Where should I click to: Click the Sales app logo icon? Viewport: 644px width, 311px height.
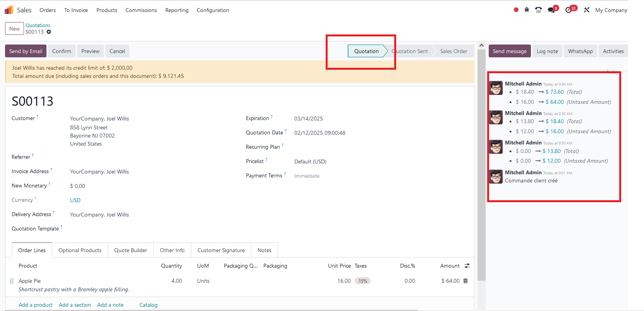[x=9, y=10]
